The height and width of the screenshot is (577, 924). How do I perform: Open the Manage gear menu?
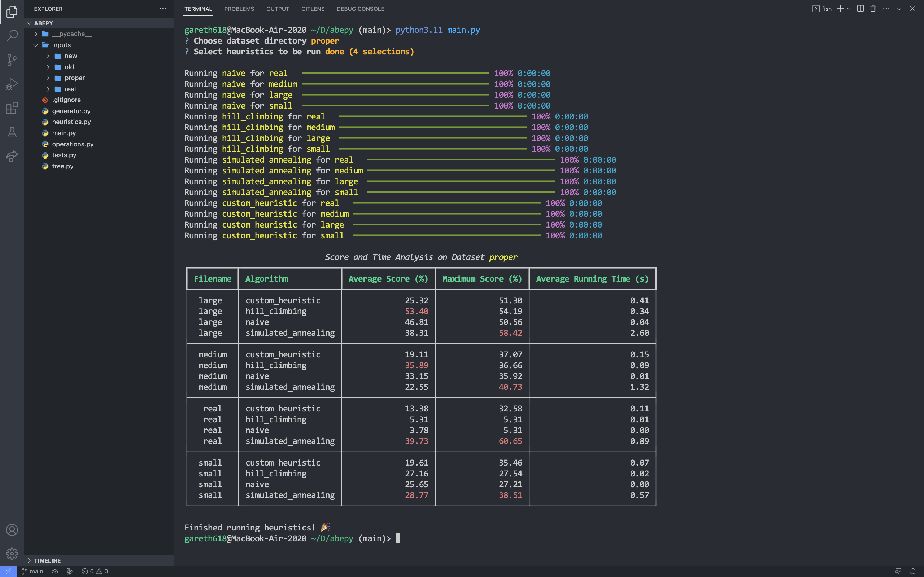pos(12,553)
